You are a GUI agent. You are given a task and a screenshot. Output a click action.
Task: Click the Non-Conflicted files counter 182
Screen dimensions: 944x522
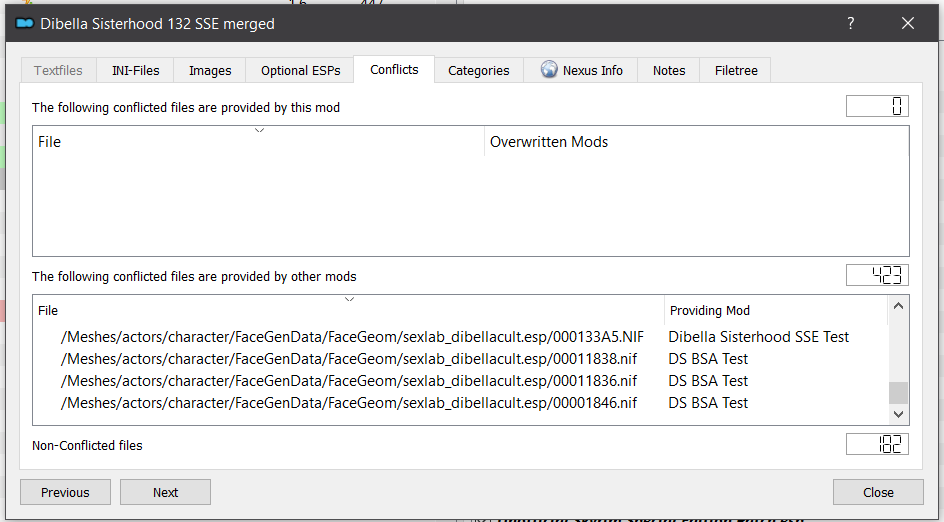tap(877, 444)
